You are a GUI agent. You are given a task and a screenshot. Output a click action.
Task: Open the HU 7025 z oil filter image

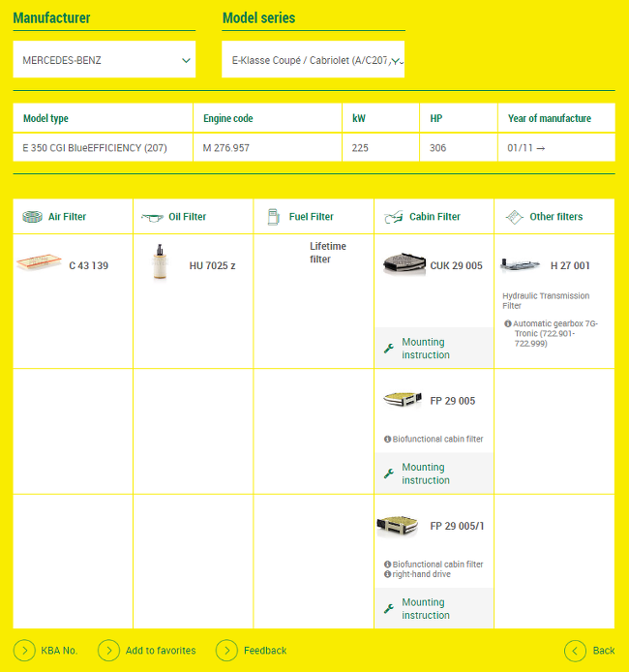coord(160,261)
